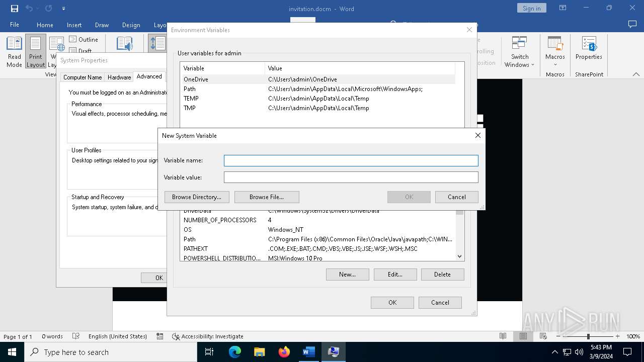
Task: Open the Design ribbon tab
Action: [131, 25]
